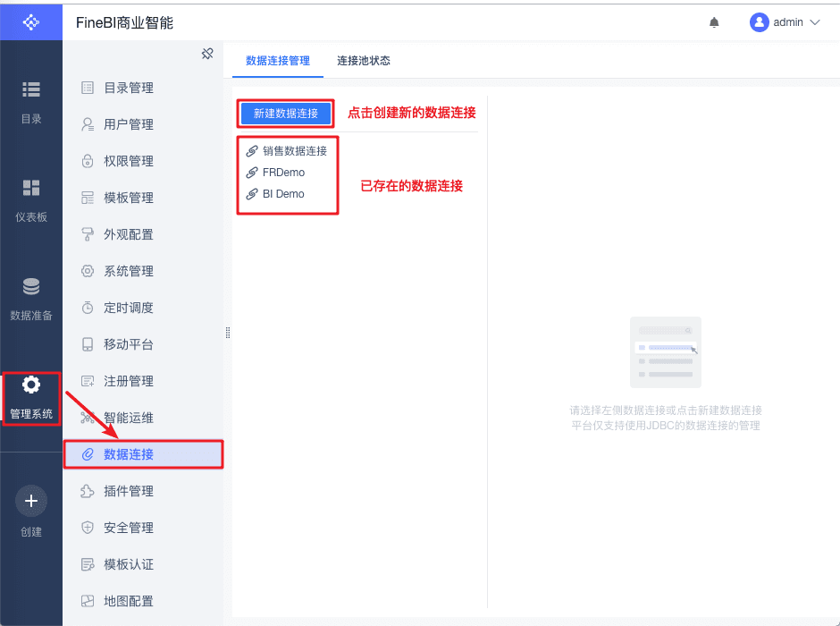Click the 地图配置 map icon
This screenshot has width=840, height=626.
point(88,601)
